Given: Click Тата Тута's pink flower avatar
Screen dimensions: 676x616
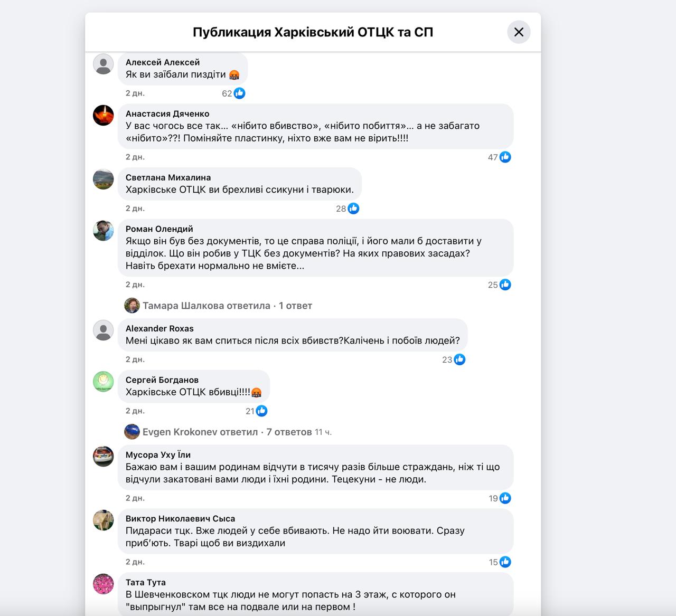Looking at the screenshot, I should (104, 584).
